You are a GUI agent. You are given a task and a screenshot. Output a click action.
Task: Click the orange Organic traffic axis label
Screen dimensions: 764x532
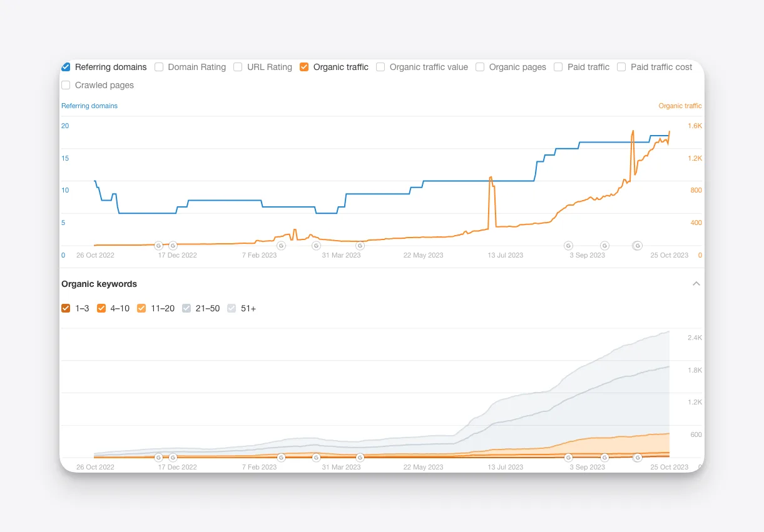click(x=680, y=106)
